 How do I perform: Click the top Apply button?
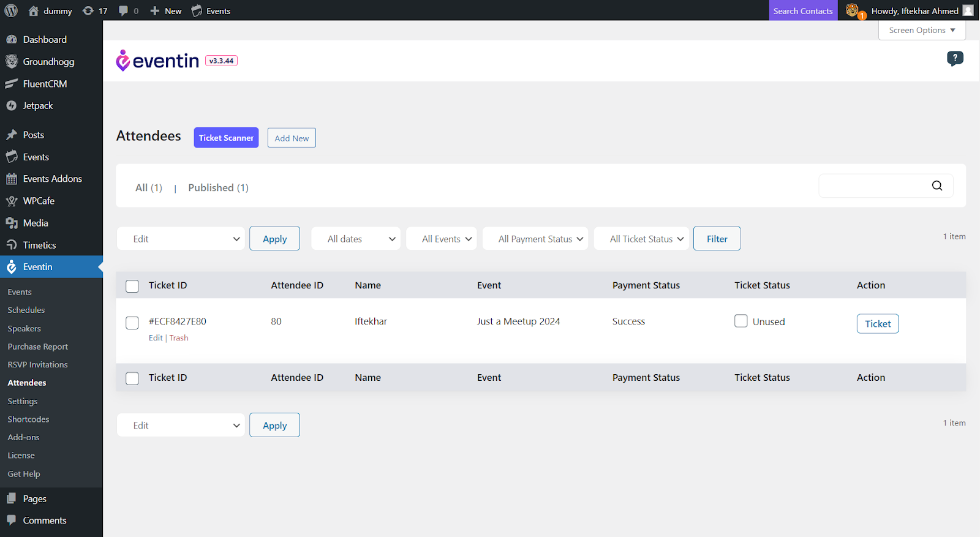(274, 239)
